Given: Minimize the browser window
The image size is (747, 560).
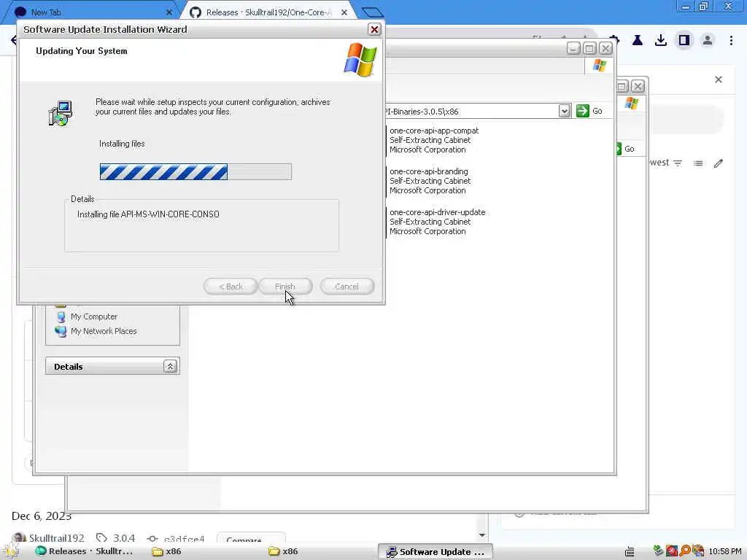Looking at the screenshot, I should 686,7.
